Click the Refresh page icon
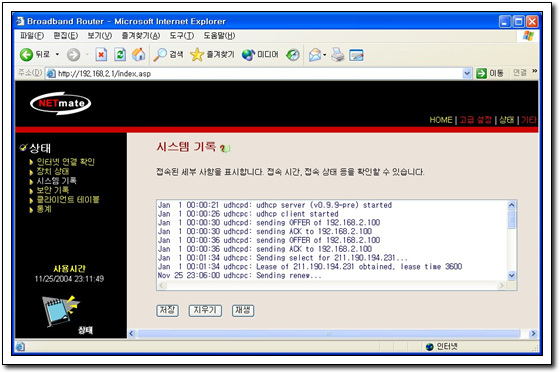Image resolution: width=560 pixels, height=373 pixels. tap(120, 55)
